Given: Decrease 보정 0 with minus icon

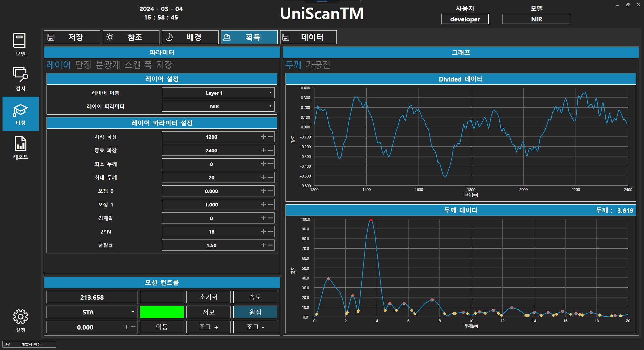Looking at the screenshot, I should [270, 191].
